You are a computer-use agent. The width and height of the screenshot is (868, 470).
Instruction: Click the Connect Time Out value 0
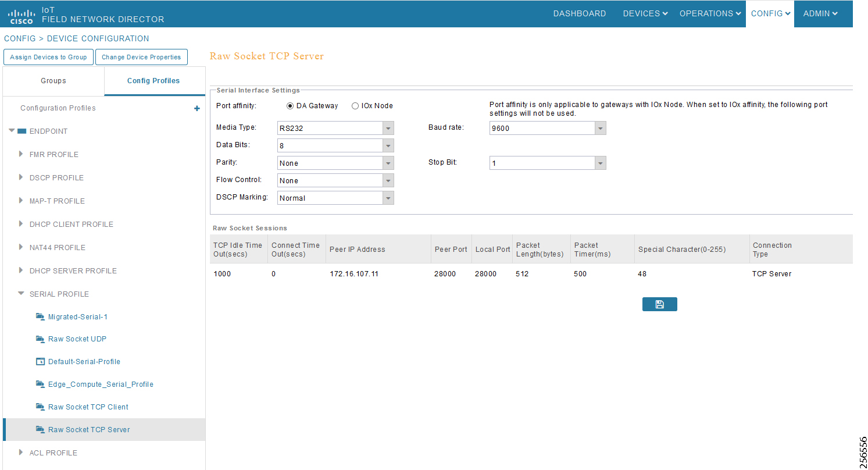274,274
